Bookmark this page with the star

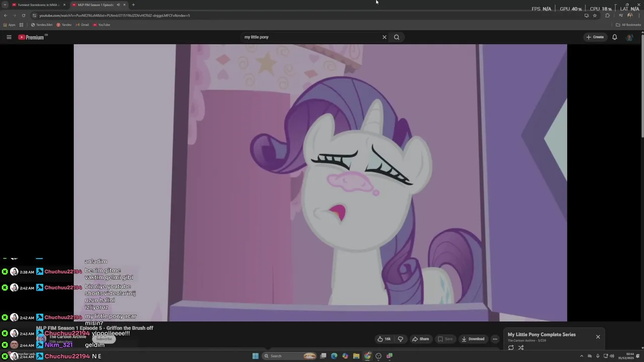[x=595, y=16]
